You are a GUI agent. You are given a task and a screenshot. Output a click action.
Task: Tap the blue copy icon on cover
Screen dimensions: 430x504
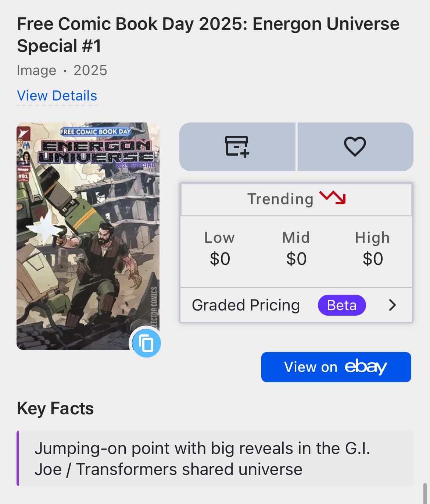click(146, 343)
